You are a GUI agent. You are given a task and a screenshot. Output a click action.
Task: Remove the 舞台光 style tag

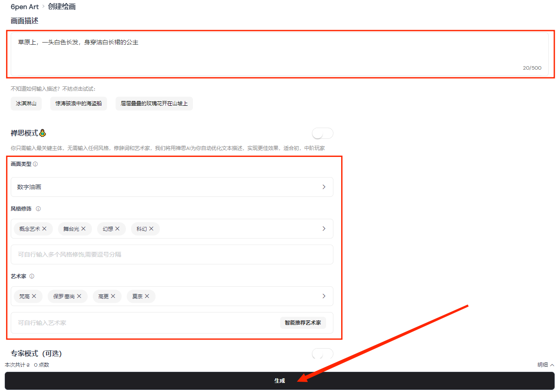(83, 229)
